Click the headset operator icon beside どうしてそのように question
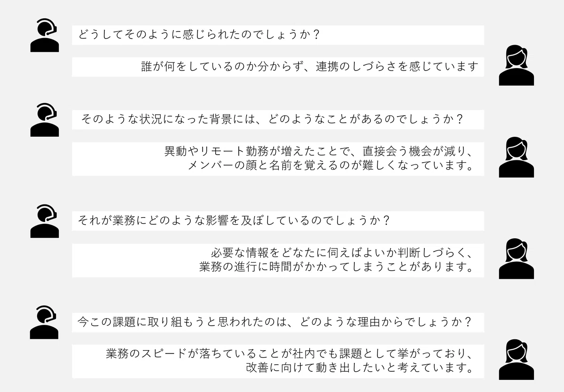Viewport: 564px width, 392px height. coord(45,35)
